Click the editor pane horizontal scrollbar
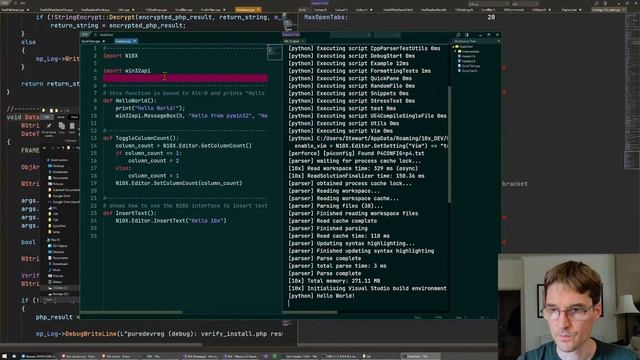The width and height of the screenshot is (640, 360). 131,313
